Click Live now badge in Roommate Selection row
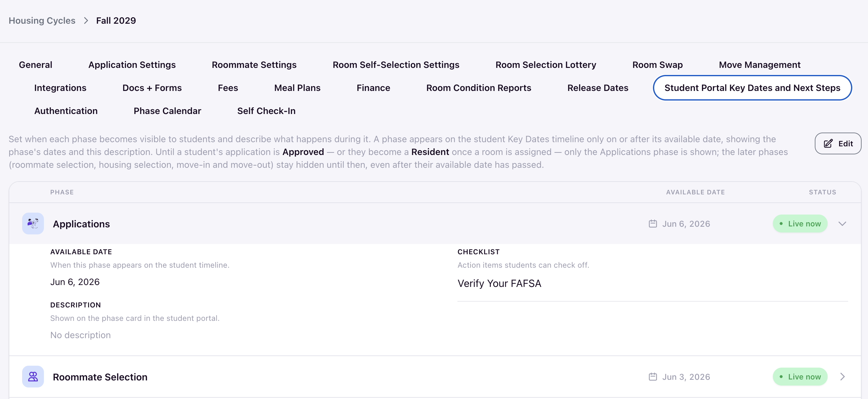The width and height of the screenshot is (868, 399). pos(800,377)
